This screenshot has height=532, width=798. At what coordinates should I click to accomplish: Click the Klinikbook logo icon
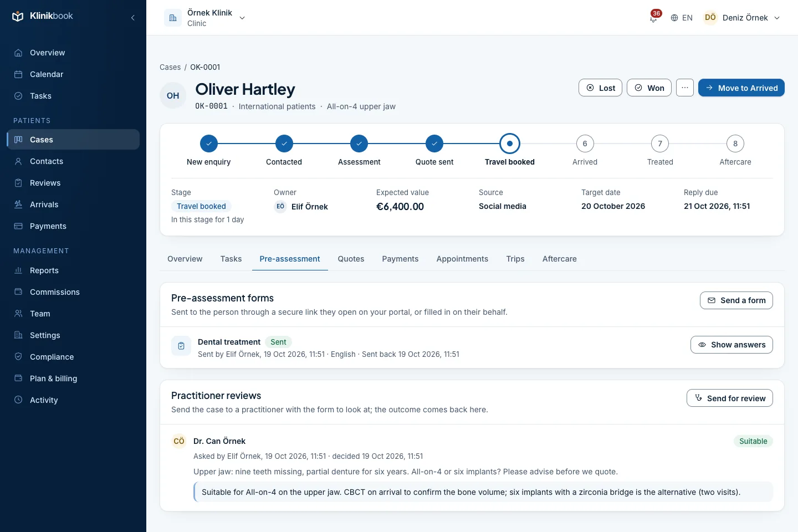click(18, 17)
